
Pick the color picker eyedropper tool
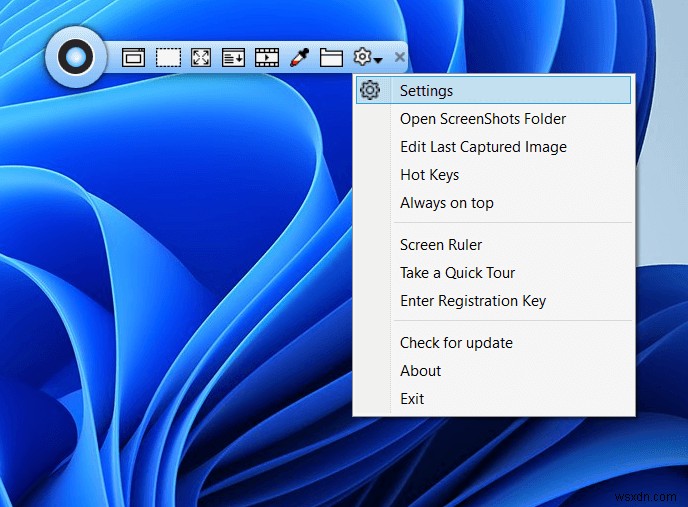300,58
